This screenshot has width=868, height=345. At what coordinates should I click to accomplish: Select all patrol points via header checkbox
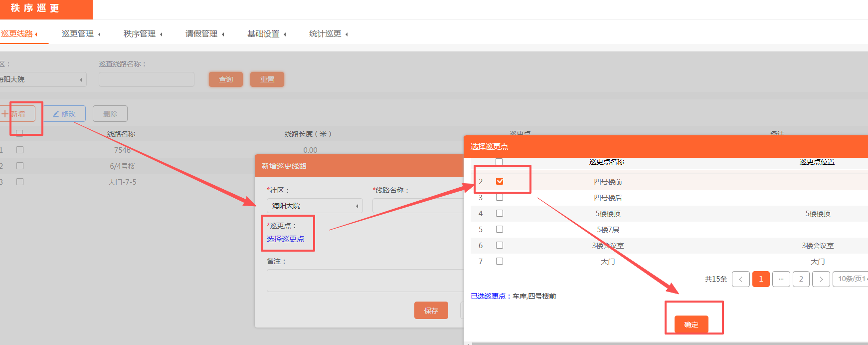click(499, 161)
